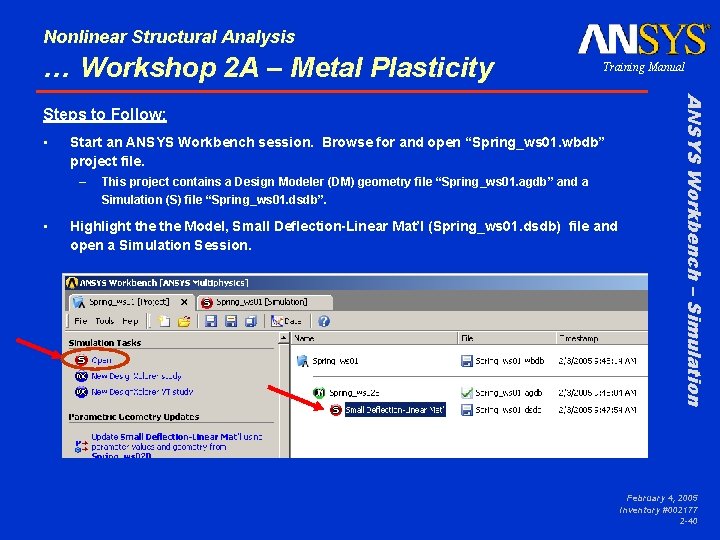Click the project icon on the Spring_ws01 [Project] tab
Image resolution: width=720 pixels, height=540 pixels.
(x=79, y=302)
